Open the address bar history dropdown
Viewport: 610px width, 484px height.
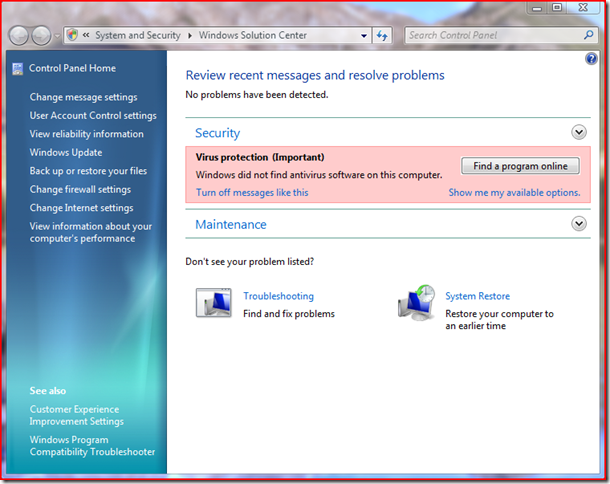tap(364, 36)
